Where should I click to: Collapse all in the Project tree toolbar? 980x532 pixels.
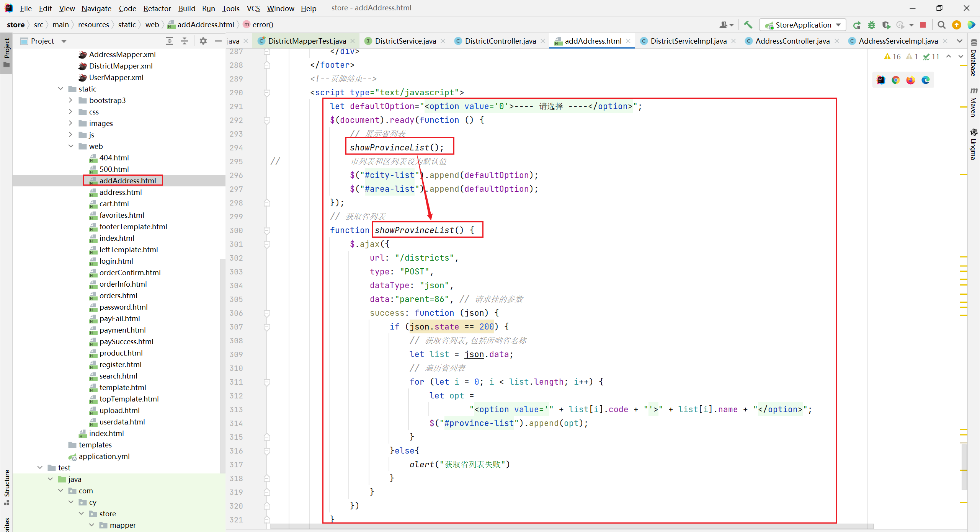(x=185, y=41)
